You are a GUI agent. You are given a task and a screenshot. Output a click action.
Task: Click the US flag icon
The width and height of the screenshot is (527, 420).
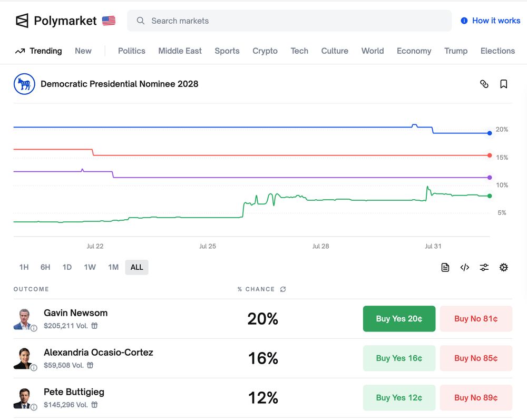pos(109,21)
